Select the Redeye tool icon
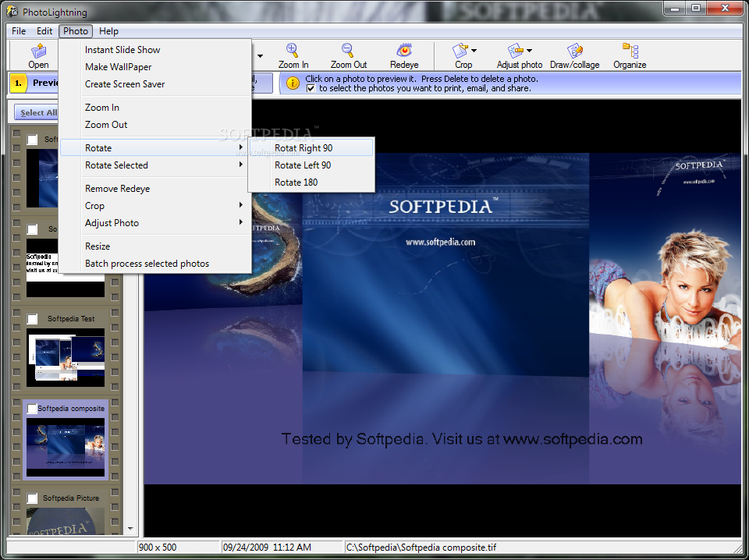The image size is (749, 560). point(404,50)
